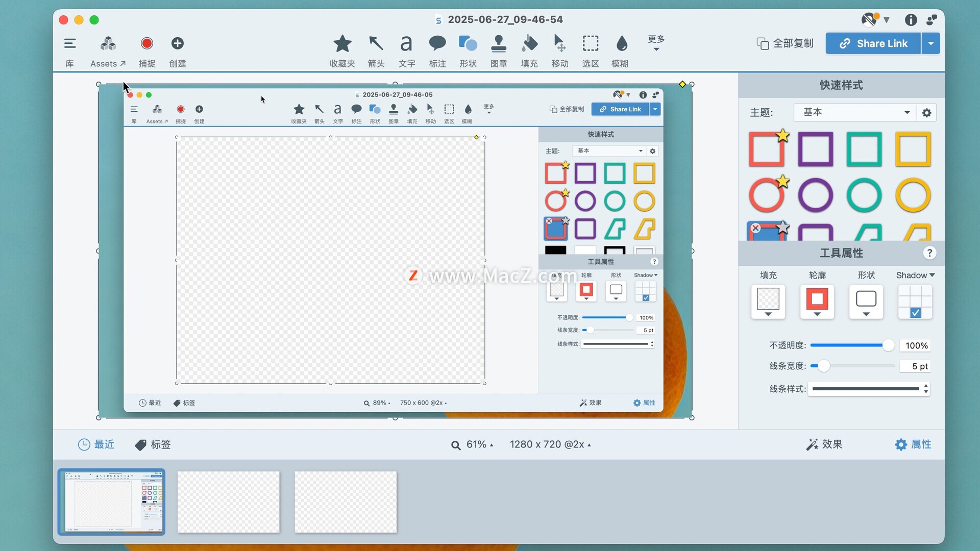Select the Blur droplet tool
The width and height of the screenshot is (980, 551).
point(621,43)
